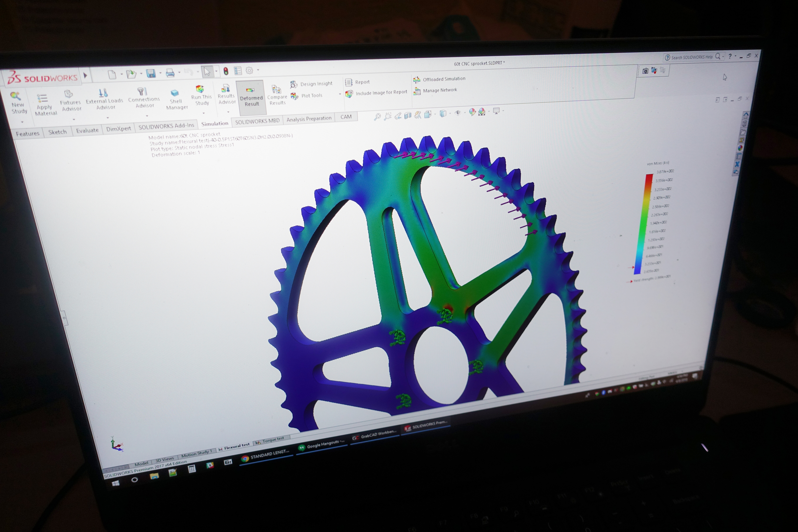This screenshot has height=532, width=798.
Task: Switch to Sketch tab
Action: point(57,132)
